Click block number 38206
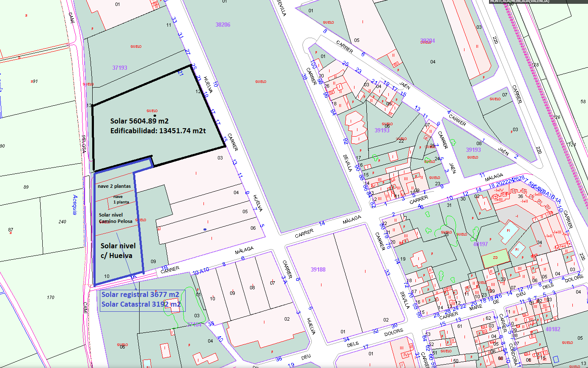This screenshot has width=588, height=368. point(223,25)
